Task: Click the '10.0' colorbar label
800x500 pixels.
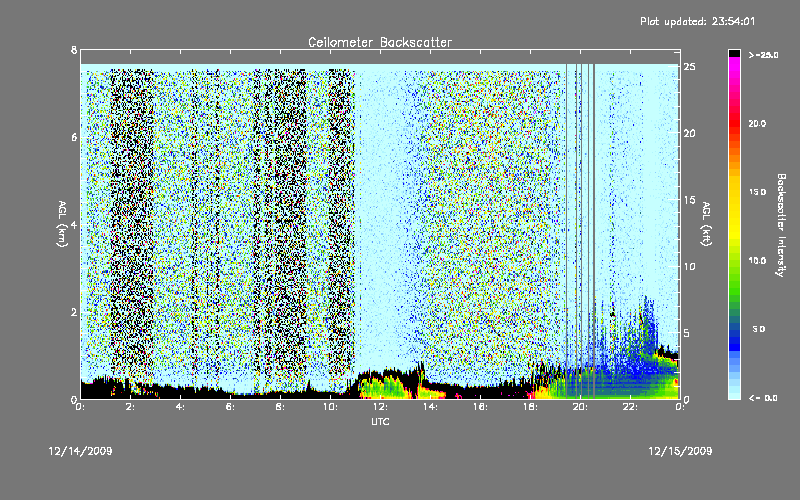Action: coord(757,260)
